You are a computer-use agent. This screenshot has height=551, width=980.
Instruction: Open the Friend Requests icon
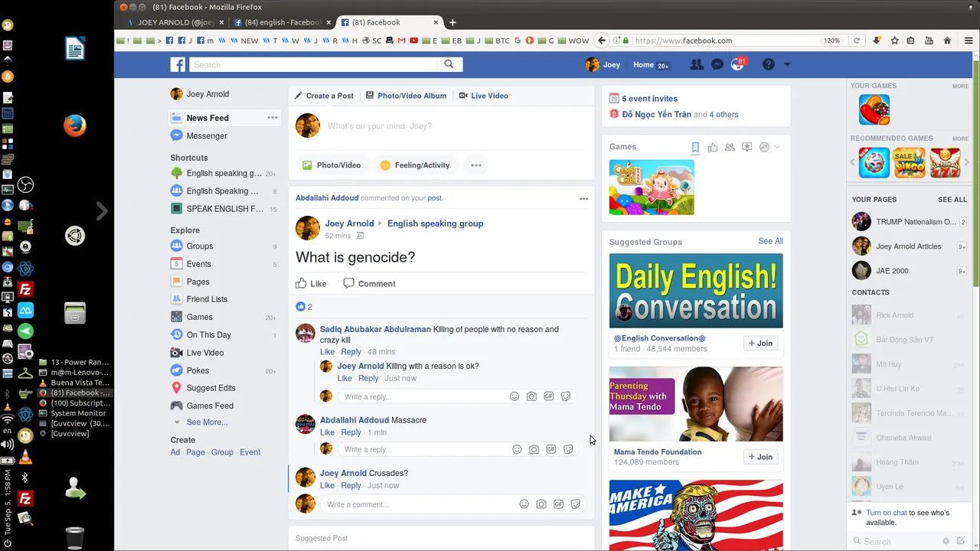pyautogui.click(x=696, y=65)
